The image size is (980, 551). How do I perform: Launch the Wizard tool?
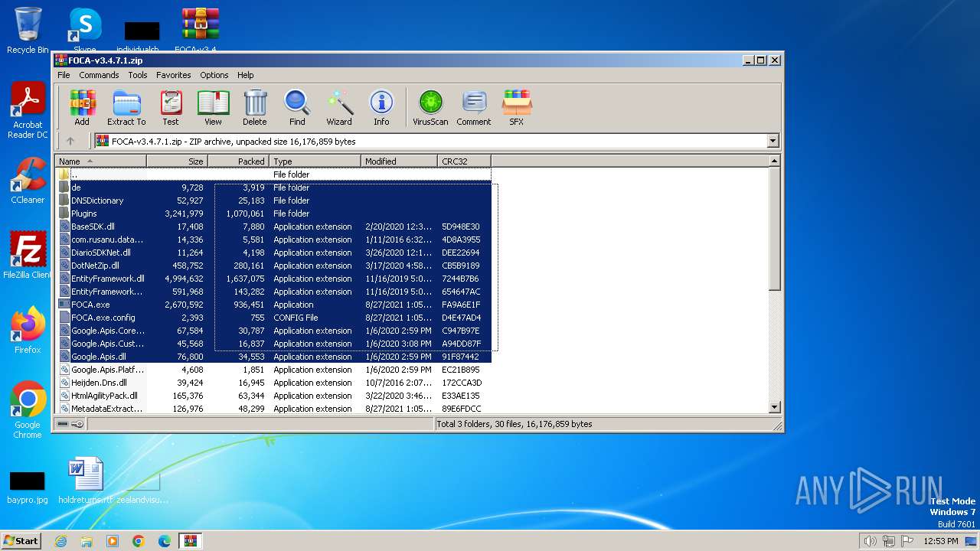click(339, 107)
